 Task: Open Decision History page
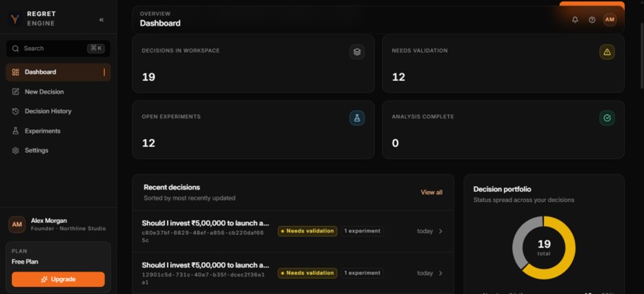58,111
